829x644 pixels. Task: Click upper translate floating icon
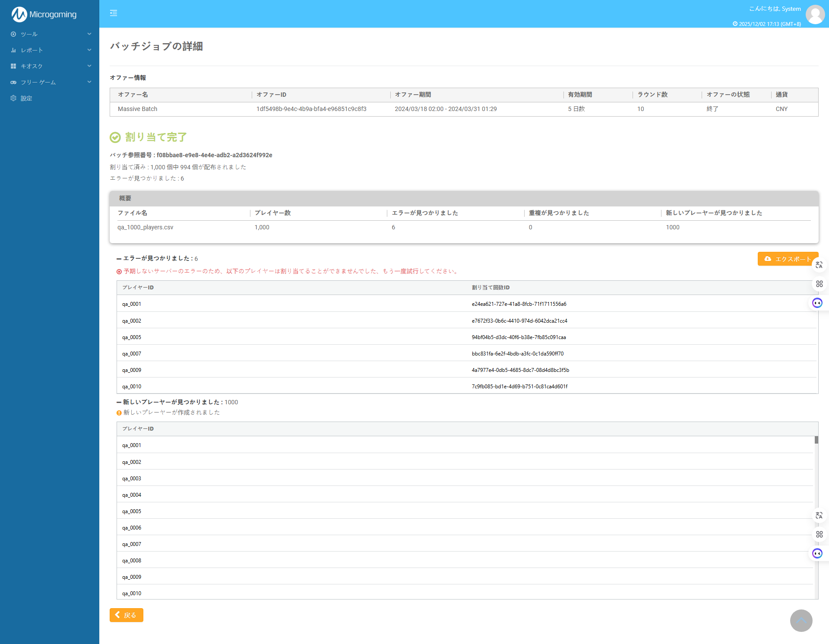pos(819,265)
